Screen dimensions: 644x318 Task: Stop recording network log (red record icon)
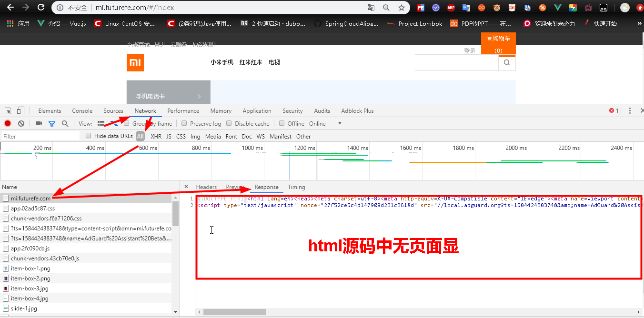tap(7, 123)
